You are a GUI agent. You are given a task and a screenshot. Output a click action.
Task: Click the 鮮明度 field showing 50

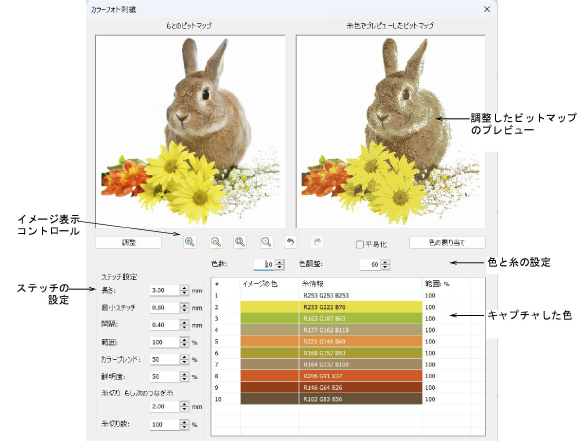(165, 377)
